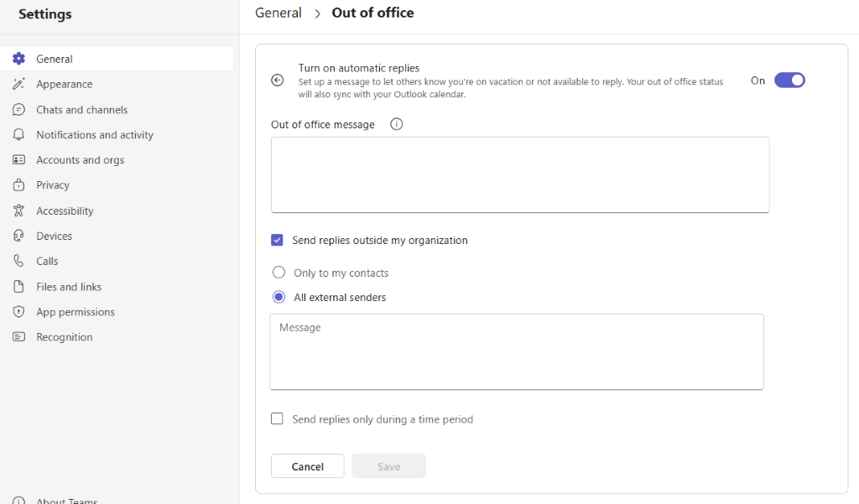859x504 pixels.
Task: Click inside the external senders Message field
Action: (x=517, y=352)
